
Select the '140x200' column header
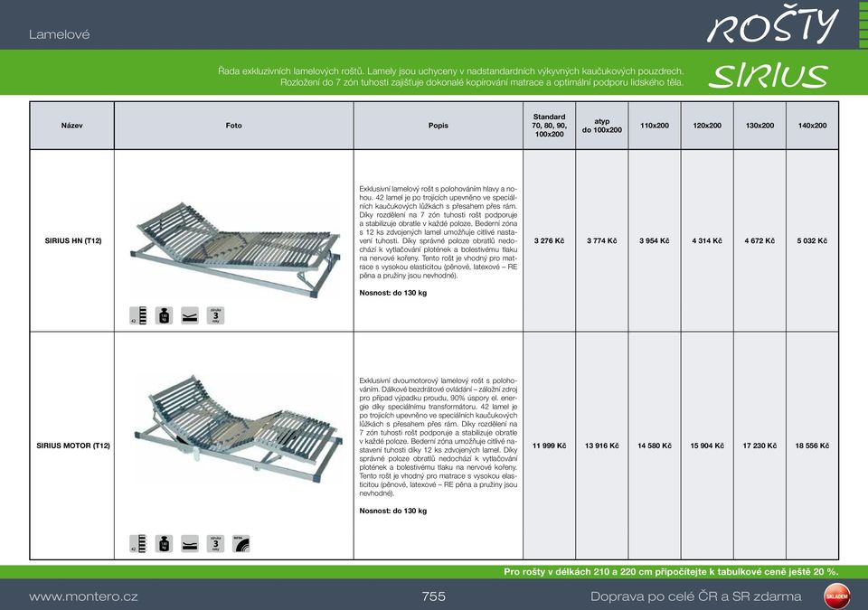pyautogui.click(x=812, y=126)
